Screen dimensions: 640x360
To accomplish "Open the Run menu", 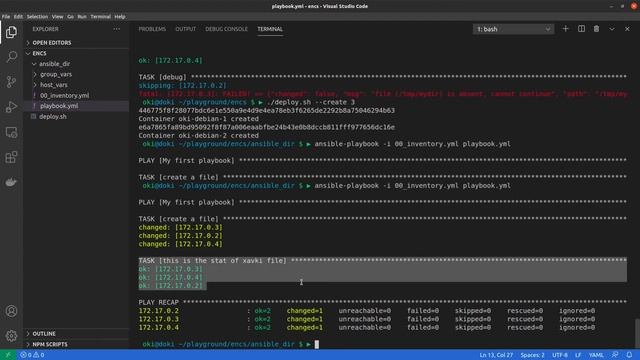I will (x=82, y=17).
